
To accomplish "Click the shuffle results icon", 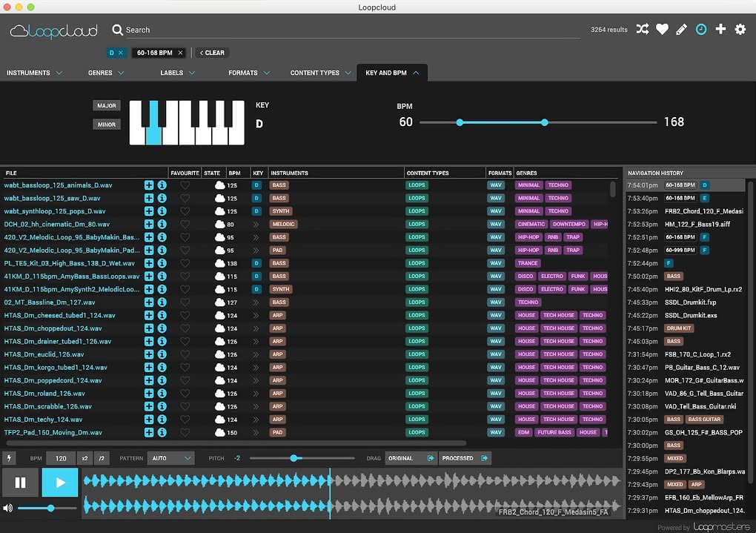I will 642,30.
